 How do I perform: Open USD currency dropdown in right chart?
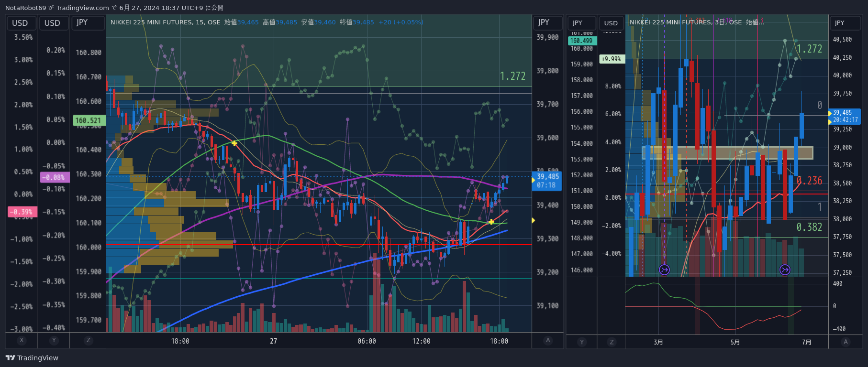click(x=611, y=23)
